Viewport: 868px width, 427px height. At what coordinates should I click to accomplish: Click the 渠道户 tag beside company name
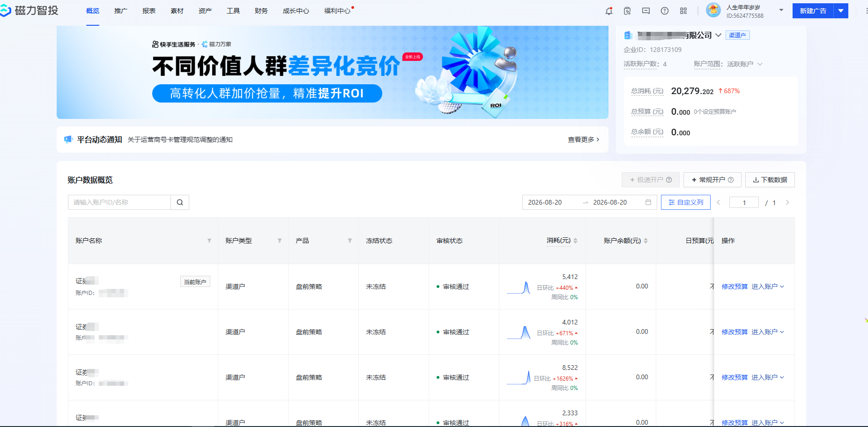pos(737,35)
